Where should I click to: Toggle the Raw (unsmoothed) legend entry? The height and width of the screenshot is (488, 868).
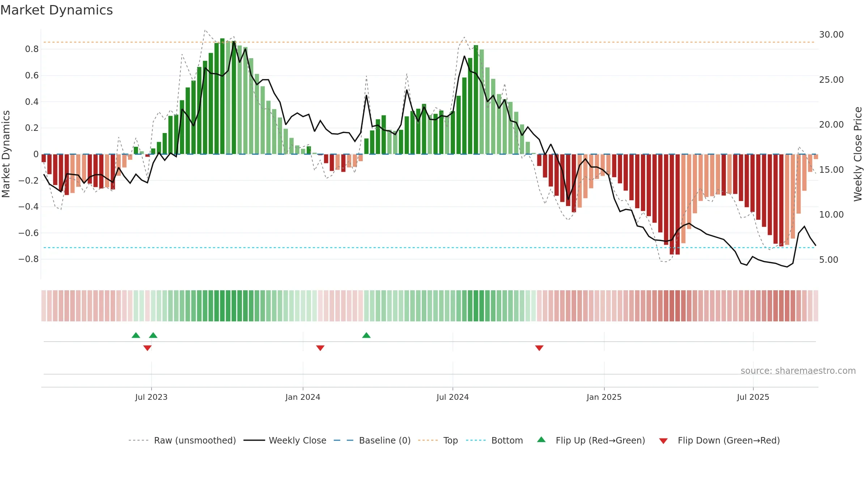point(182,440)
